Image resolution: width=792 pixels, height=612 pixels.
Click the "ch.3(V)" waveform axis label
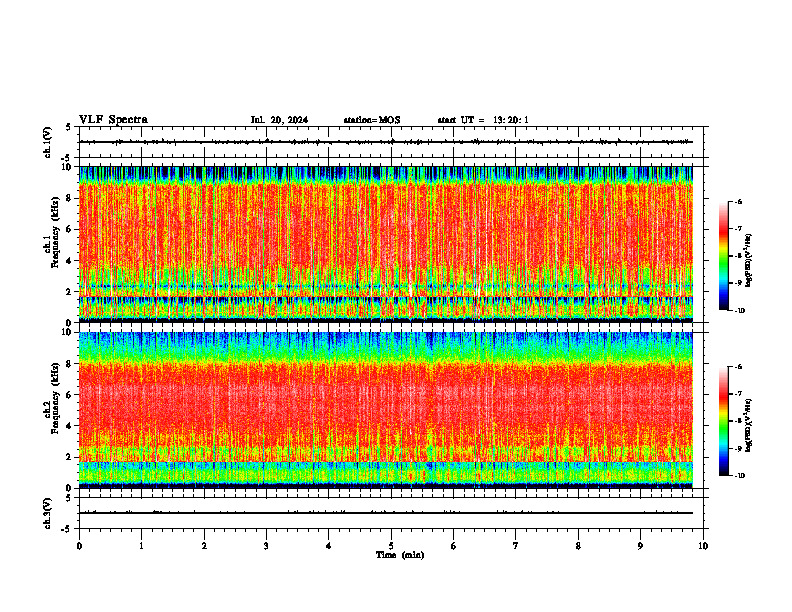[47, 513]
